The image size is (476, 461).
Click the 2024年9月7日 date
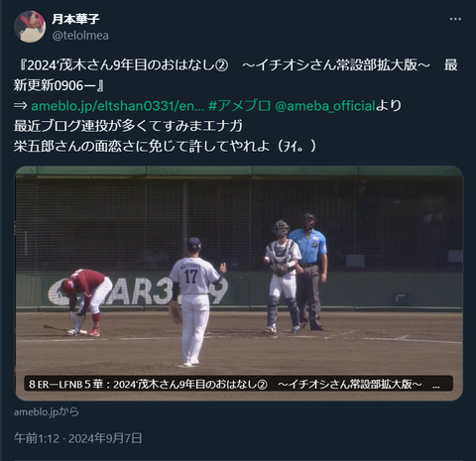(x=105, y=438)
